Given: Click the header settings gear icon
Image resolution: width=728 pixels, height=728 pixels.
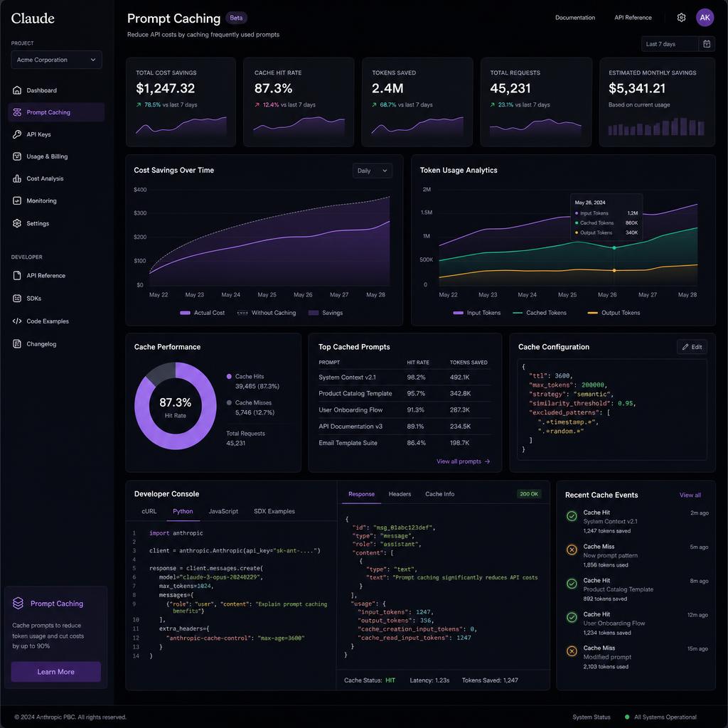Looking at the screenshot, I should coord(681,18).
